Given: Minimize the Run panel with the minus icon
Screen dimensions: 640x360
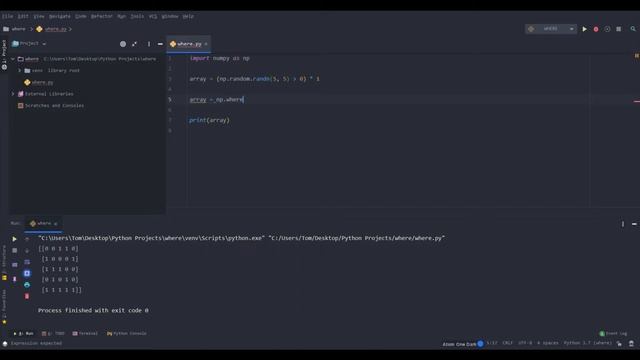Looking at the screenshot, I should point(634,224).
